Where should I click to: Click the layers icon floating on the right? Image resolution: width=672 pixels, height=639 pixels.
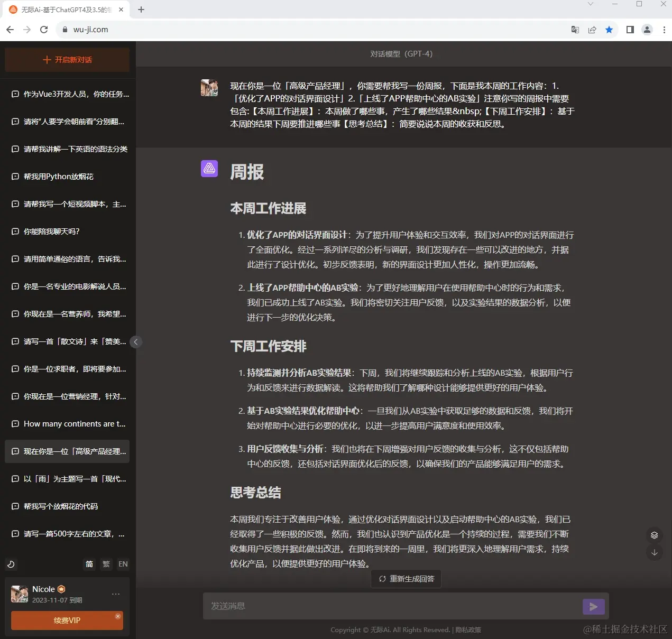655,534
